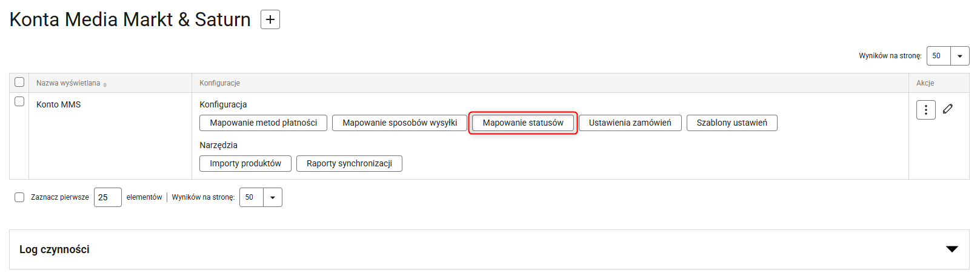This screenshot has width=980, height=278.
Task: Expand the Log czynności triangle arrow
Action: point(952,249)
